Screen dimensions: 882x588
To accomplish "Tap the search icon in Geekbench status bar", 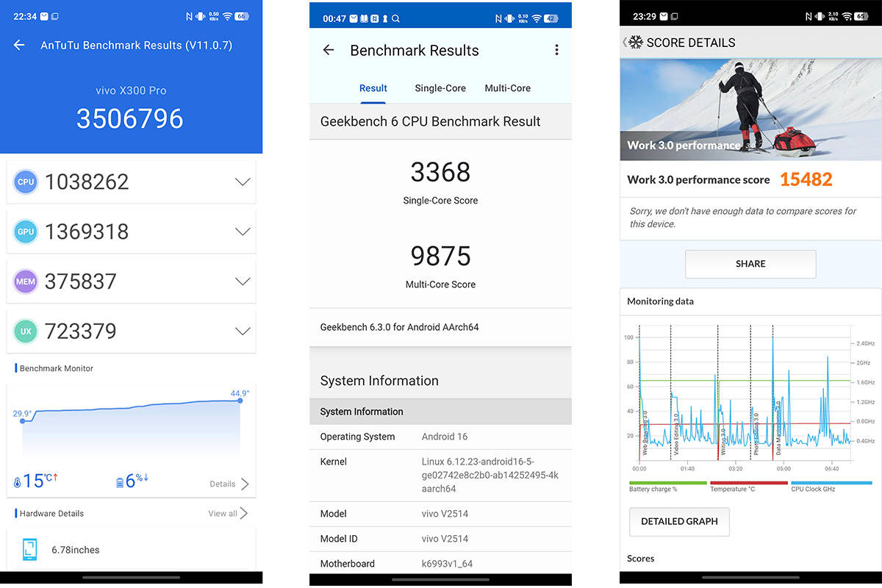I will [397, 18].
